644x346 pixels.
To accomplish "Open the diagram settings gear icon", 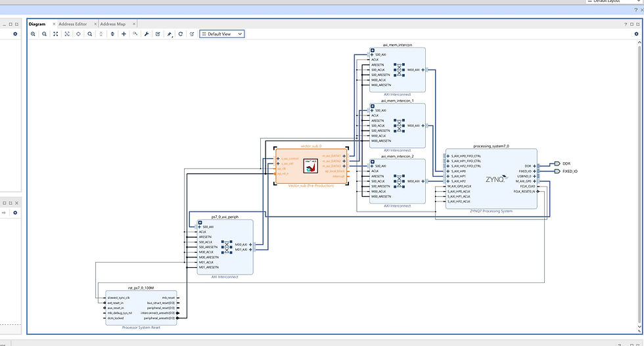I will click(637, 34).
